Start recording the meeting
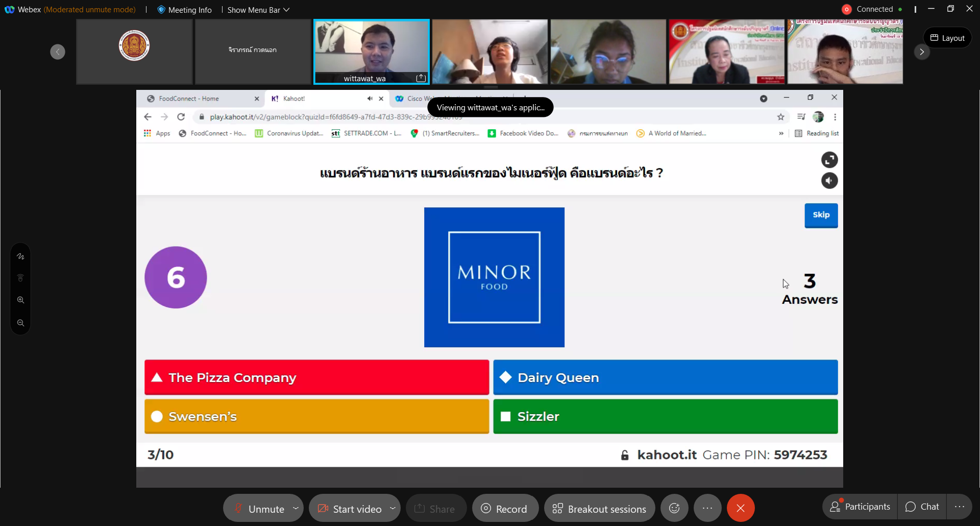 click(505, 509)
